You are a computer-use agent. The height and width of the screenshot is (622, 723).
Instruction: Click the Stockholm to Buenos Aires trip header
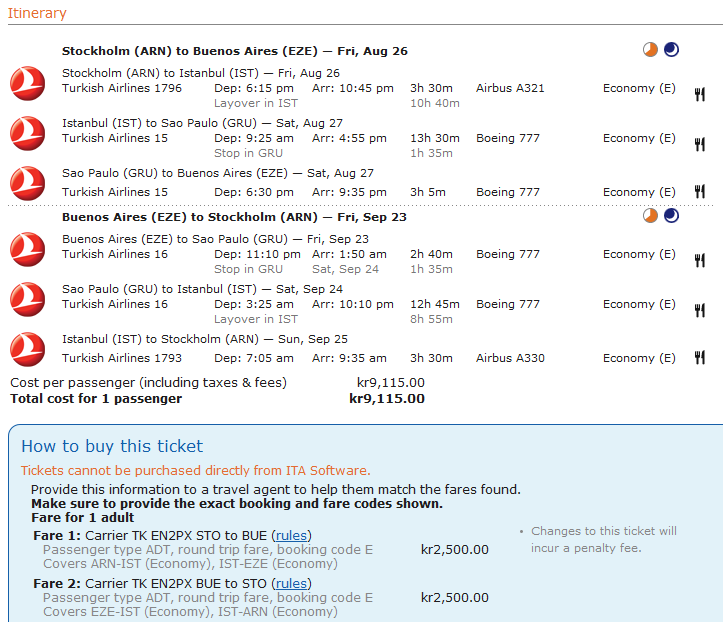pyautogui.click(x=234, y=51)
